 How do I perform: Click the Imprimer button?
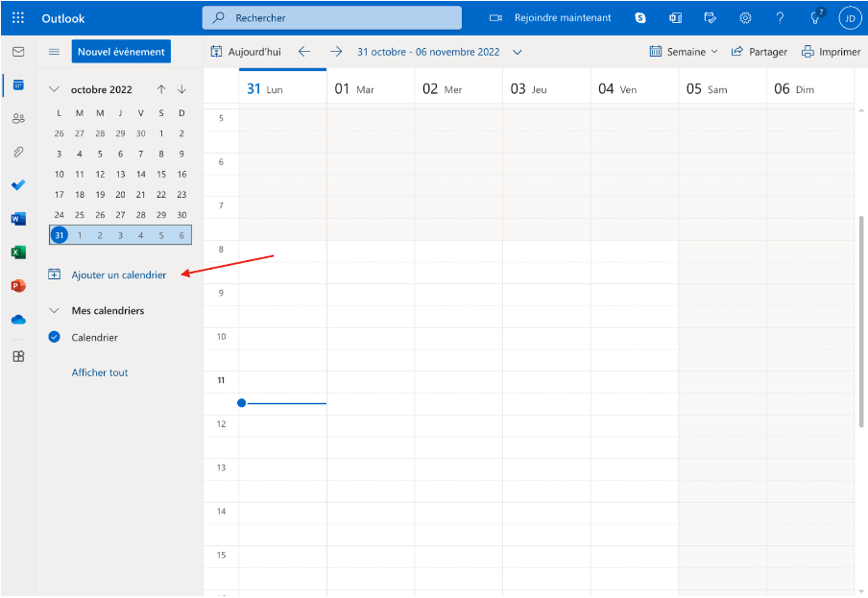pyautogui.click(x=831, y=52)
